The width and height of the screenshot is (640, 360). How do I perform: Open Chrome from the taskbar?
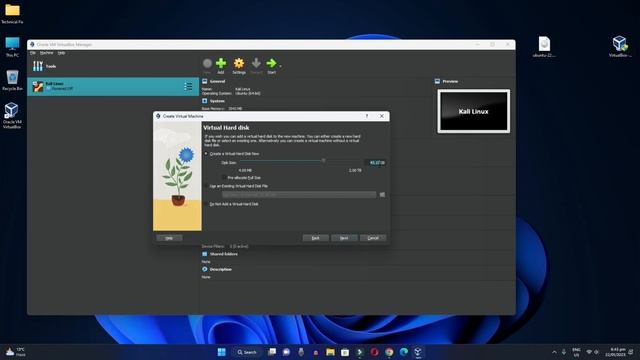389,352
